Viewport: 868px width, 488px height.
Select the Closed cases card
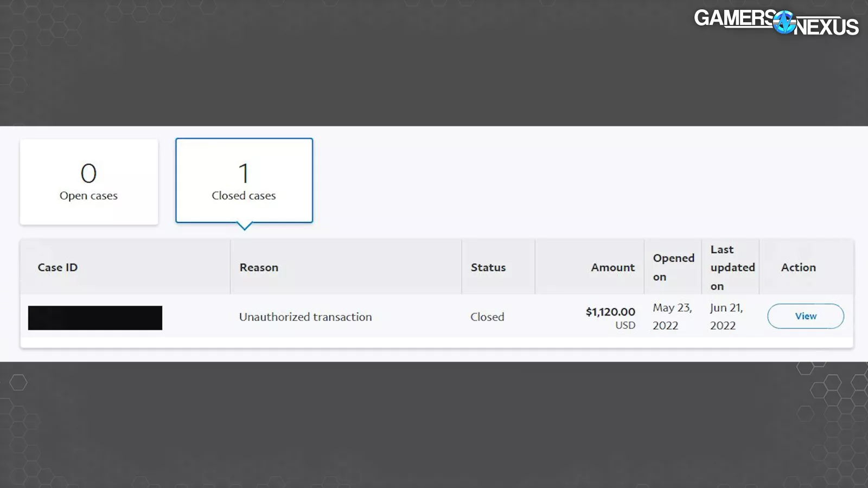[x=244, y=181]
